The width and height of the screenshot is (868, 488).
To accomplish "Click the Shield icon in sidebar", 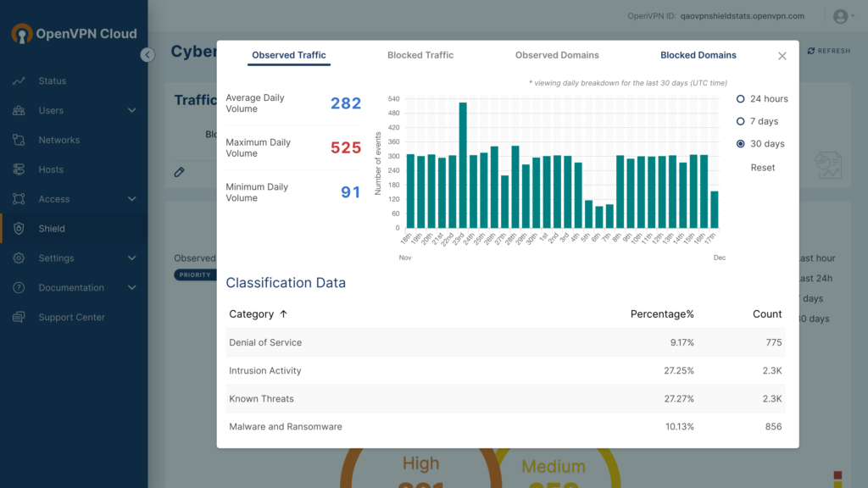I will (19, 229).
